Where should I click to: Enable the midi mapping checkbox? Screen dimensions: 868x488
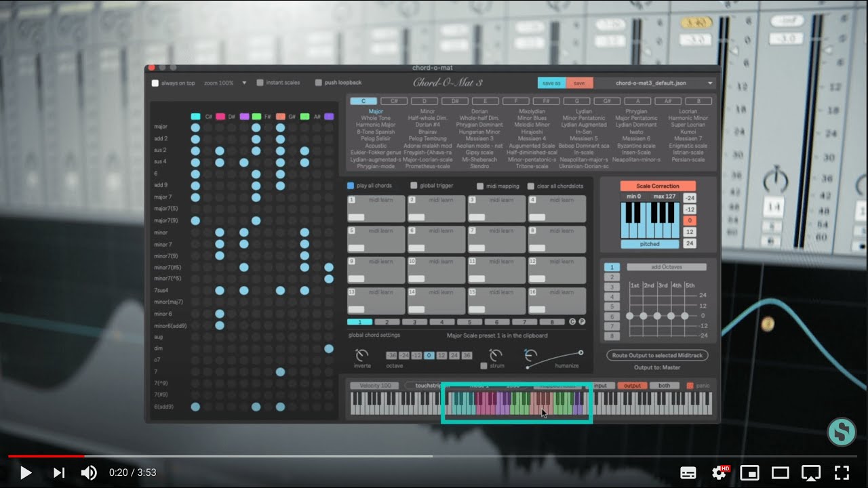click(x=480, y=186)
